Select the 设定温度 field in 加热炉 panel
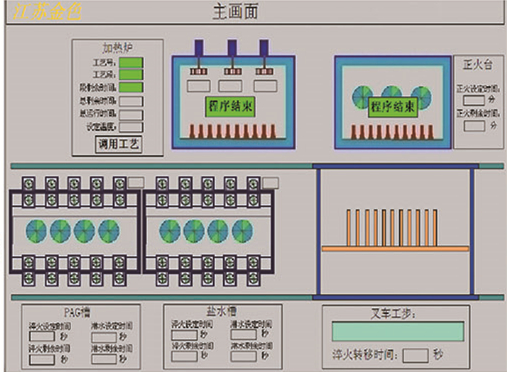Viewport: 507px width, 372px height. coord(131,127)
